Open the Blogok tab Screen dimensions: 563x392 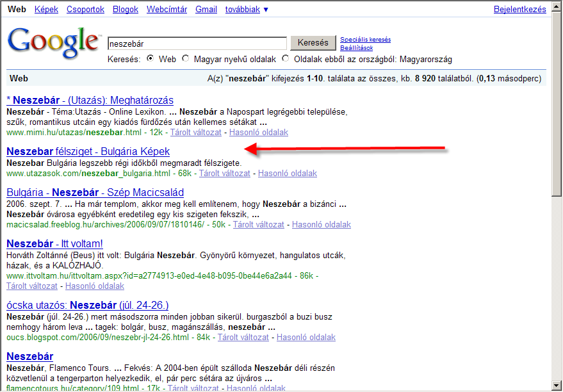pos(126,10)
